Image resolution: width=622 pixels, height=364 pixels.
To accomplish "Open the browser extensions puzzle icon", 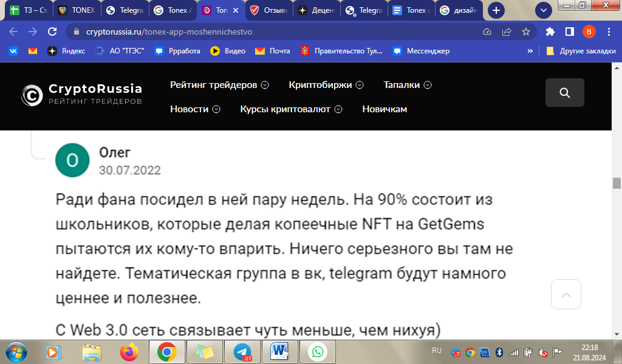I will click(x=550, y=32).
